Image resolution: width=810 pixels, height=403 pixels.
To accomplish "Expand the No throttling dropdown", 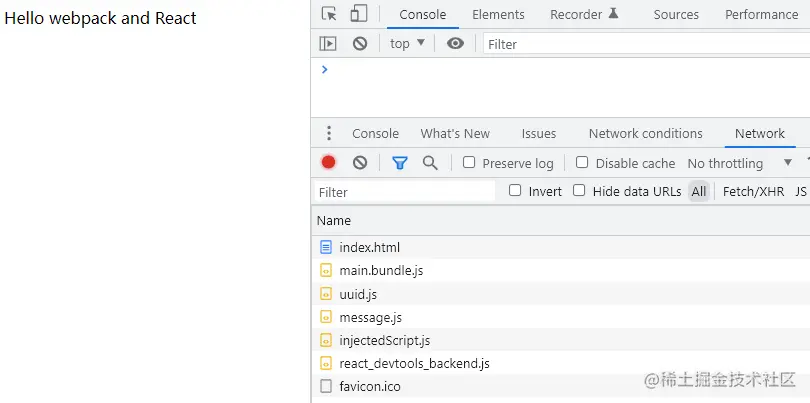I will point(740,163).
